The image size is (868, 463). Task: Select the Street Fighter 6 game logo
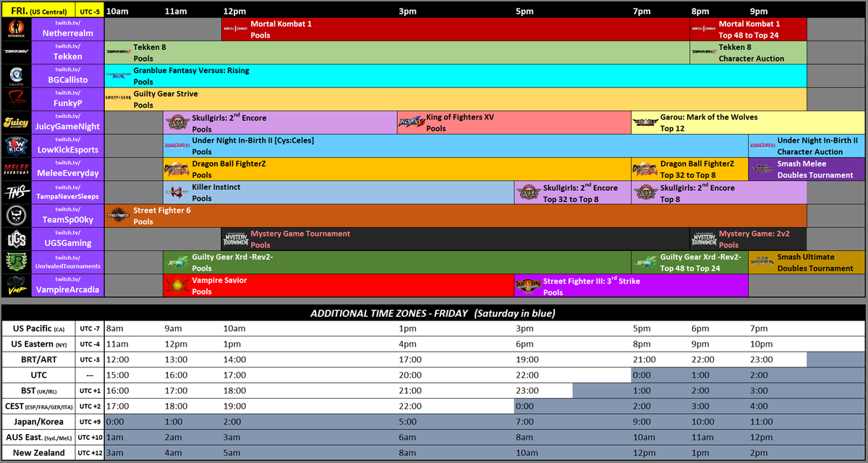[x=119, y=215]
